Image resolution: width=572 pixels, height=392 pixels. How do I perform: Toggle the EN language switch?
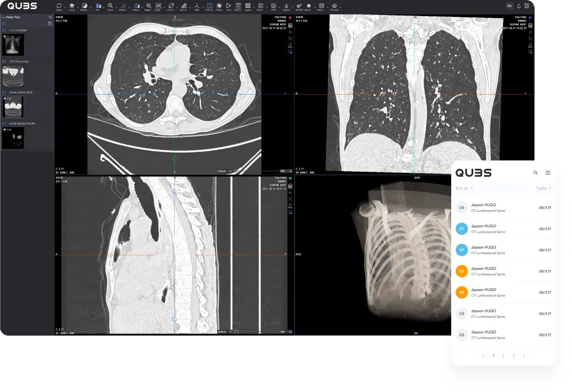pos(509,6)
